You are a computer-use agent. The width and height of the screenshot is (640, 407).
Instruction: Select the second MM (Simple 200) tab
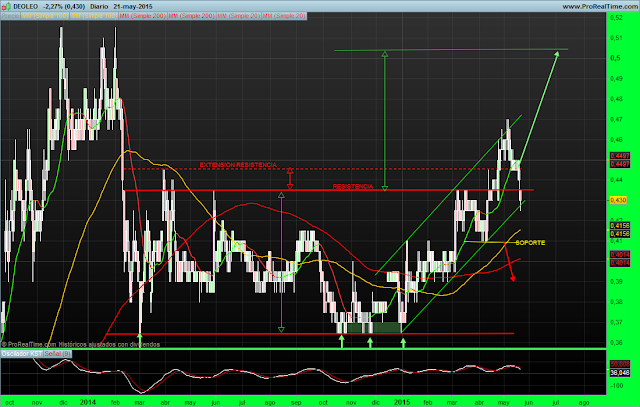191,16
